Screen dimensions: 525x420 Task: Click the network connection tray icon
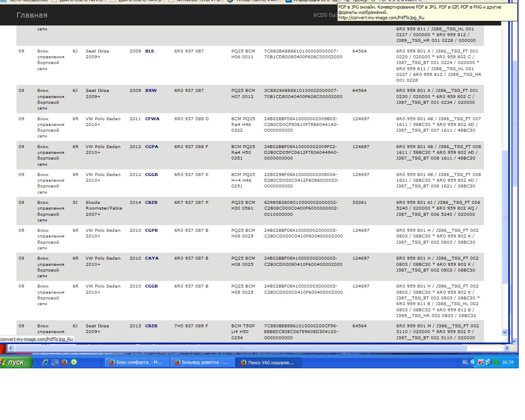coord(488,362)
